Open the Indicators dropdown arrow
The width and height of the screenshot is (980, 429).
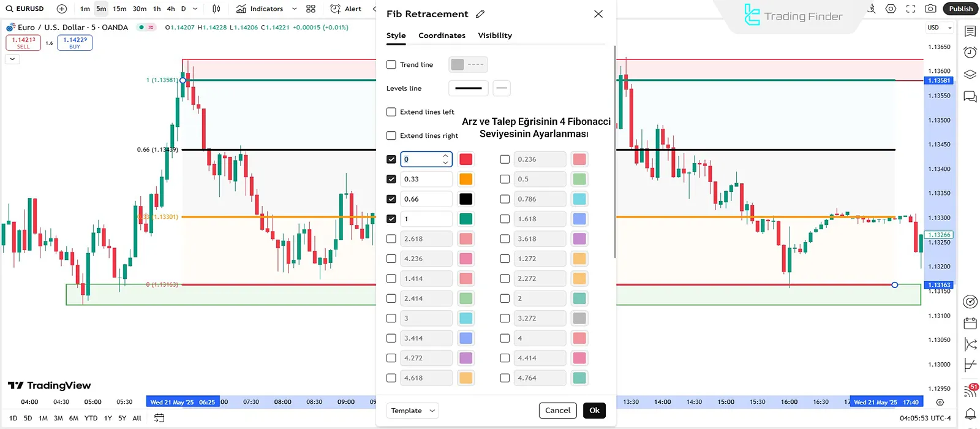coord(295,9)
